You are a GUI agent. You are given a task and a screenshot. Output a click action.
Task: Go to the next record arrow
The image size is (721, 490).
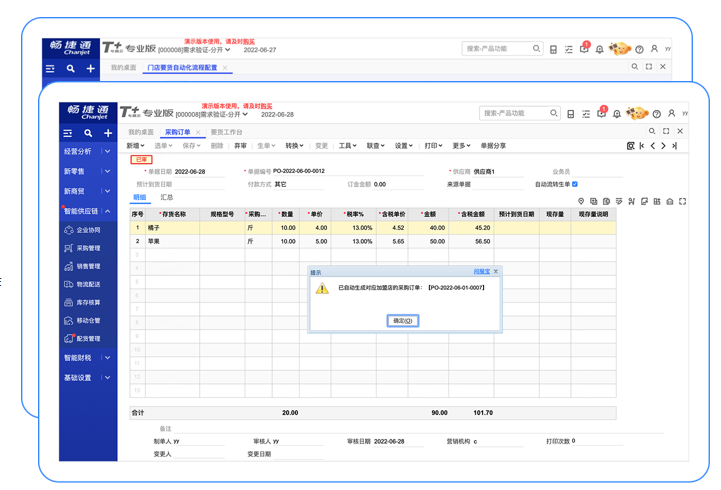tap(663, 146)
